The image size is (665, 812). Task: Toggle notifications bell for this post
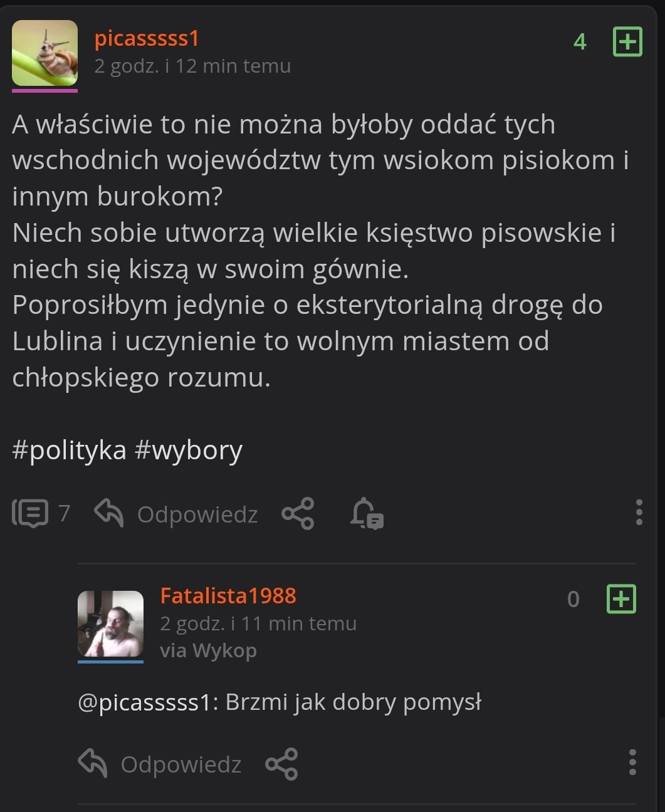(367, 514)
